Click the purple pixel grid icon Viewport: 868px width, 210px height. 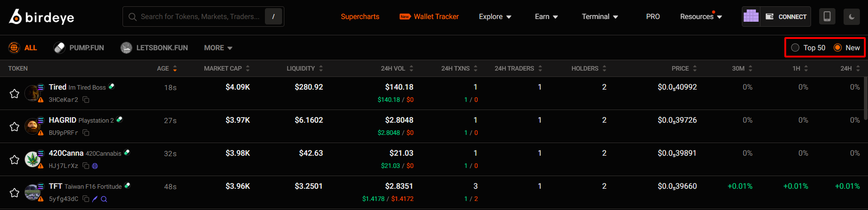[751, 17]
